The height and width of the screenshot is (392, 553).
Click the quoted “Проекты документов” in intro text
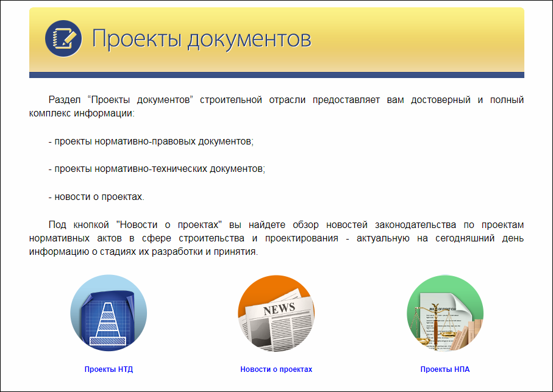[140, 100]
